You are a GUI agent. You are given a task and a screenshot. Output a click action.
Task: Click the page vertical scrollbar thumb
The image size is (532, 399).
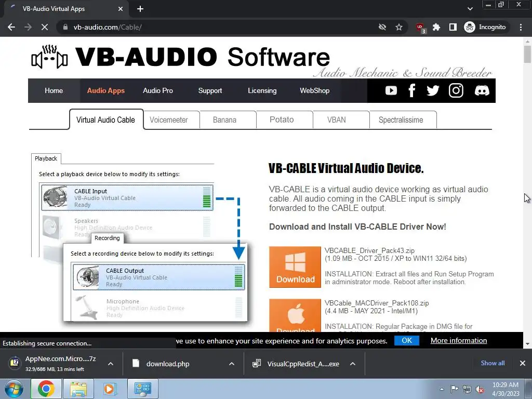[527, 54]
